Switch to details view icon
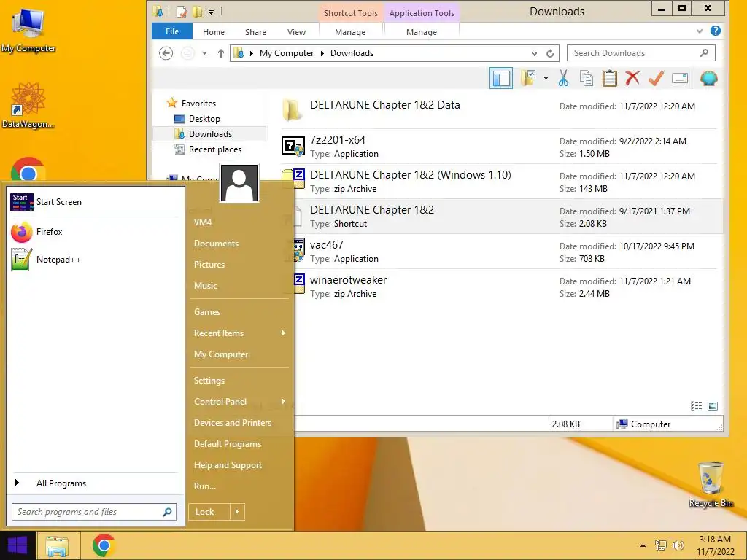Screen dimensions: 747x560 pos(697,406)
